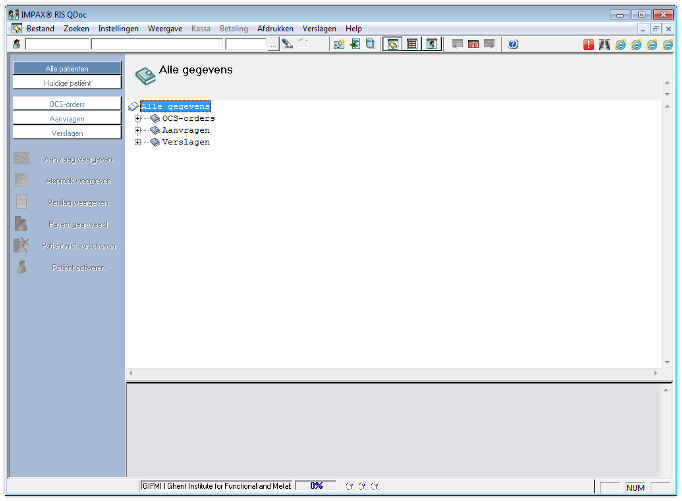The width and height of the screenshot is (682, 501).
Task: Click the first patient search input field
Action: [57, 44]
